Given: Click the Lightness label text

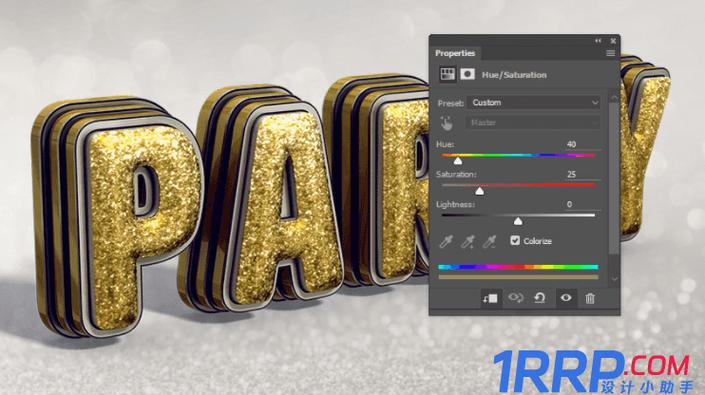Looking at the screenshot, I should (x=455, y=204).
